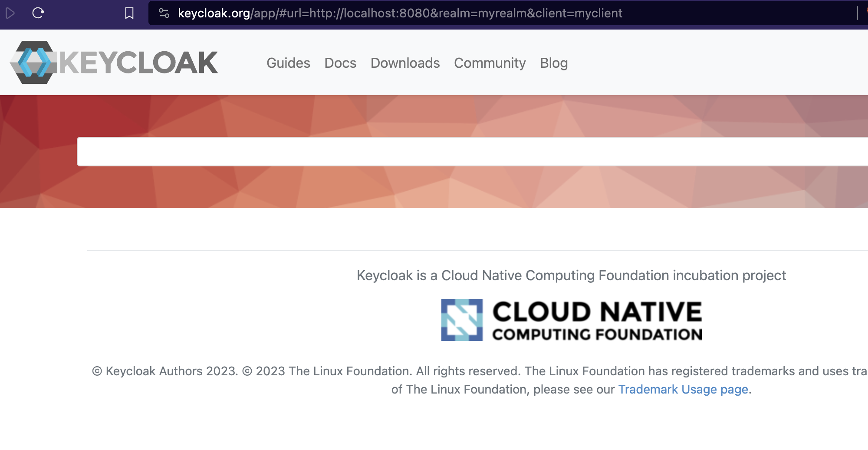Open the bookmark icon in the toolbar
The width and height of the screenshot is (868, 450).
(x=128, y=13)
